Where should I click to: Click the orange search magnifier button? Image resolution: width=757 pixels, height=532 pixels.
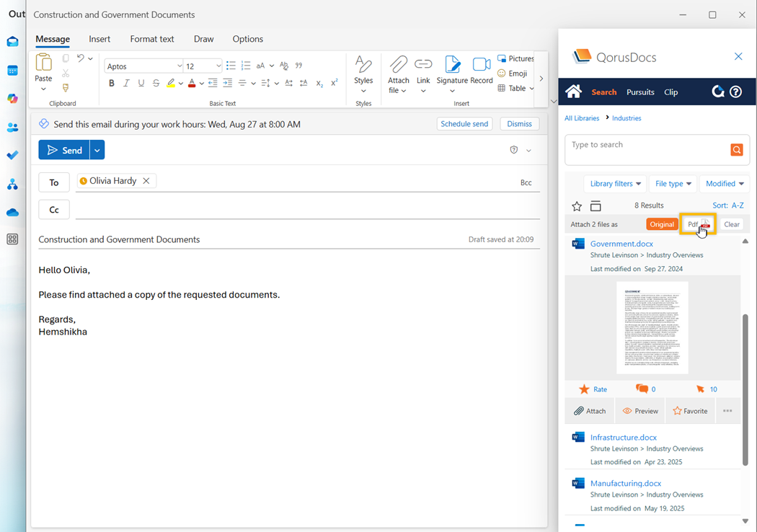(736, 150)
